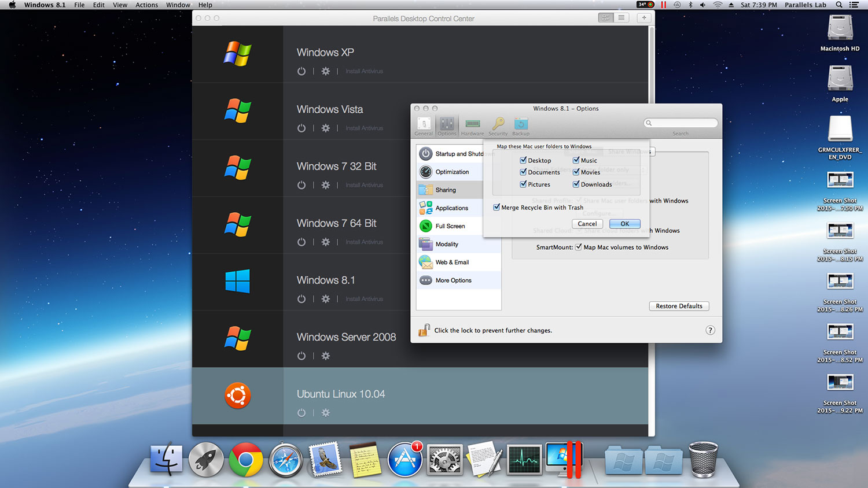This screenshot has height=488, width=868.
Task: Open Parallels Desktop from the Dock
Action: (565, 460)
